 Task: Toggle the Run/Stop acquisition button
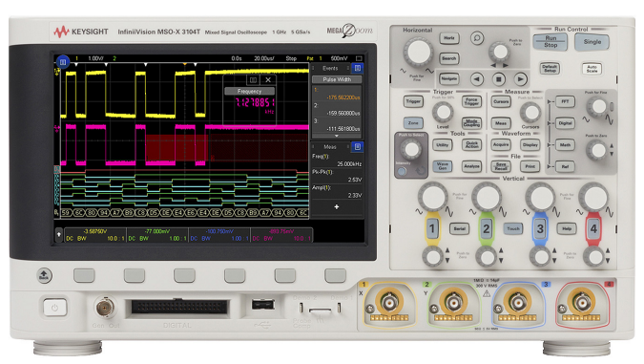click(550, 41)
